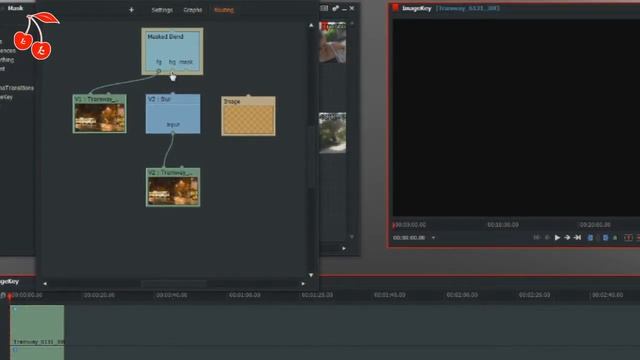
Task: Jump to end in the viewer
Action: coord(577,238)
